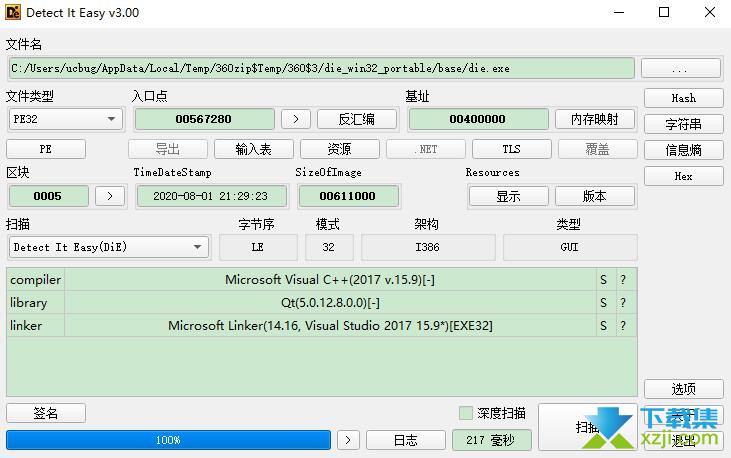
Task: Click the base address field 00400000
Action: pyautogui.click(x=478, y=119)
